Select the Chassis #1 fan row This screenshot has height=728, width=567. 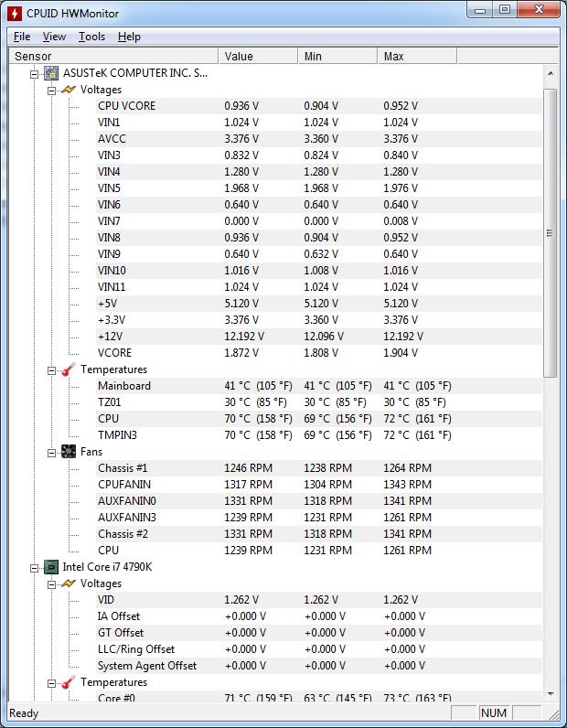[x=319, y=468]
